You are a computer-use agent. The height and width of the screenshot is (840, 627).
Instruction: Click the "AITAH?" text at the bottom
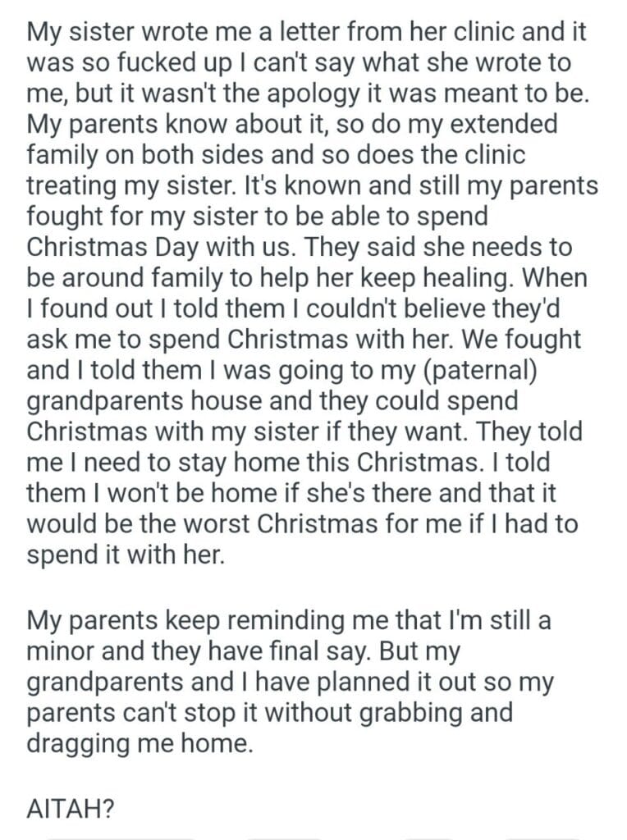point(71,810)
